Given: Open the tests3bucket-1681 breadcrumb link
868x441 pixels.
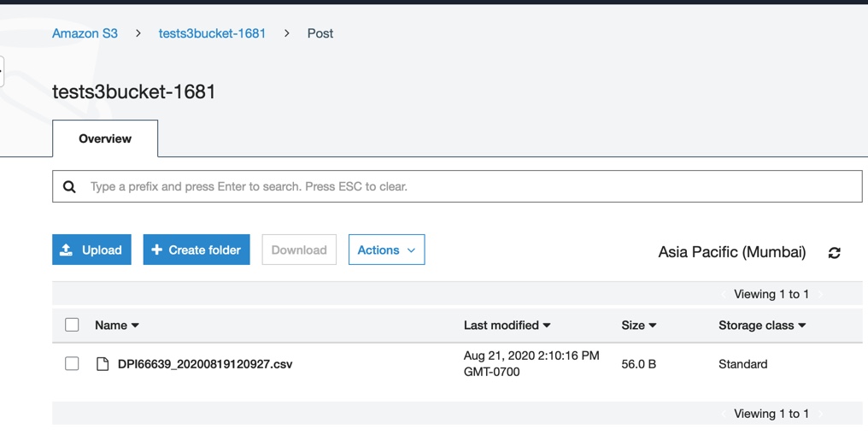Looking at the screenshot, I should click(212, 33).
